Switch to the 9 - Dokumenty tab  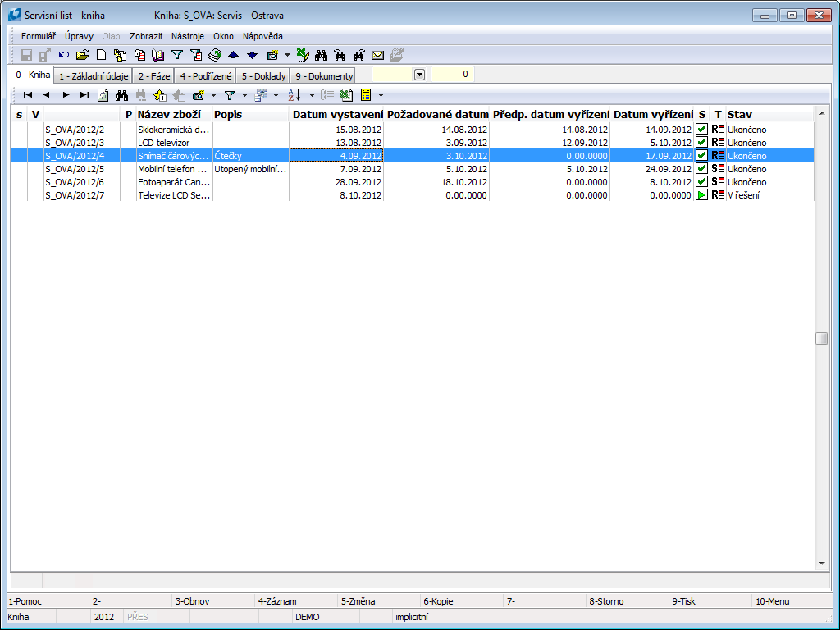pyautogui.click(x=324, y=76)
